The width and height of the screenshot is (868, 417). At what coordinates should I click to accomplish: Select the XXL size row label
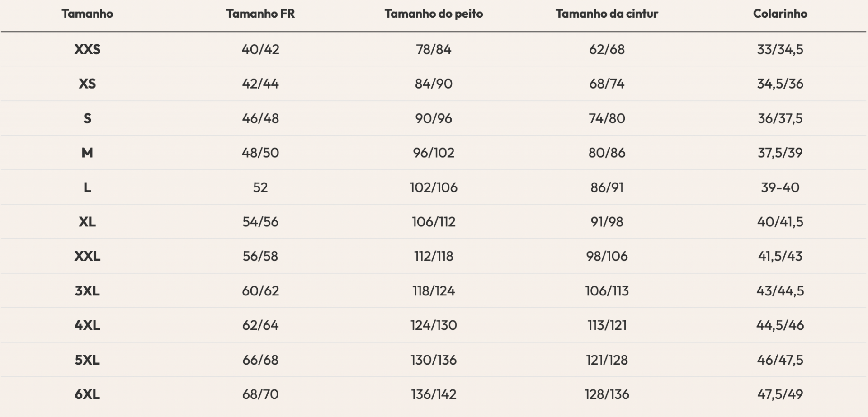coord(87,256)
